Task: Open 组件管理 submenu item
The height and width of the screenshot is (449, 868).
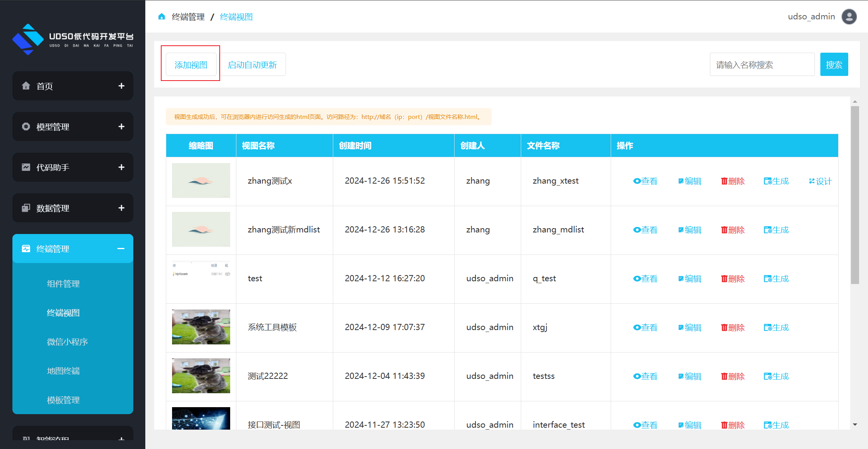Action: pos(63,284)
